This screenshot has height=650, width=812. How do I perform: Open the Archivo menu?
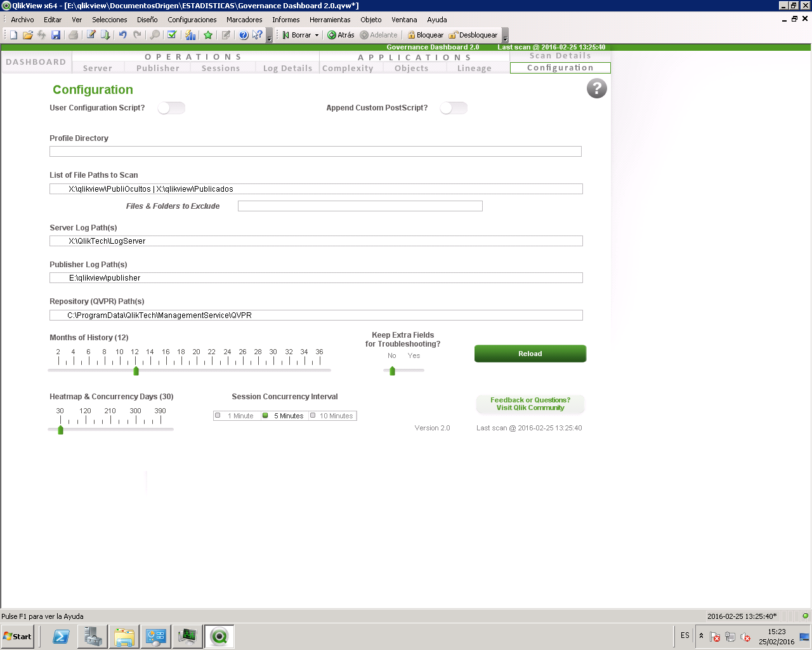22,20
